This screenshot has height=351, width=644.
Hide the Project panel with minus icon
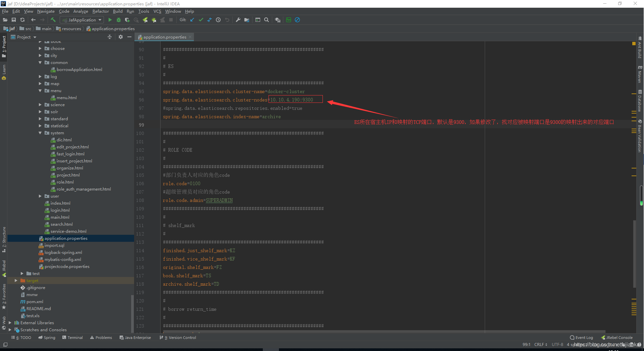129,37
